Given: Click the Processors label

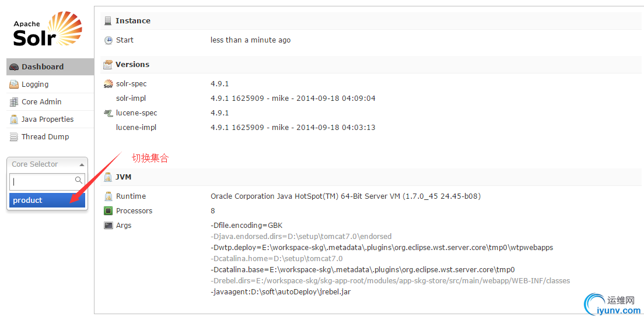Looking at the screenshot, I should pyautogui.click(x=134, y=211).
